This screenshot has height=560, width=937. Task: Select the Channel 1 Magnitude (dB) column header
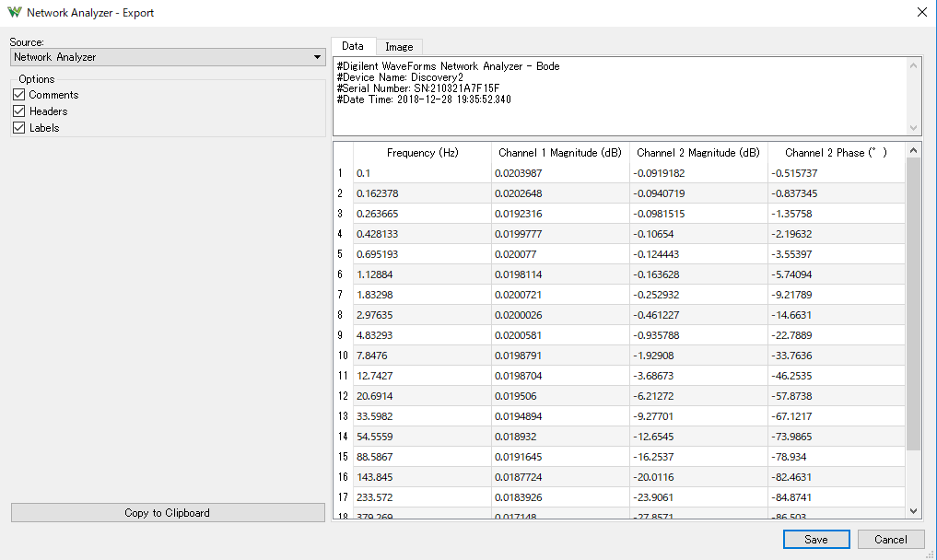(x=560, y=153)
